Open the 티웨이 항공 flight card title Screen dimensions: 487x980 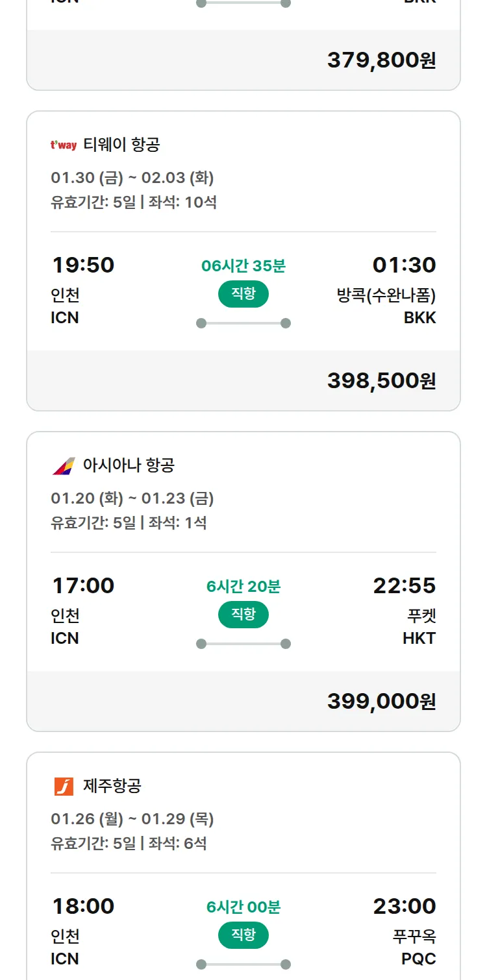coord(121,145)
